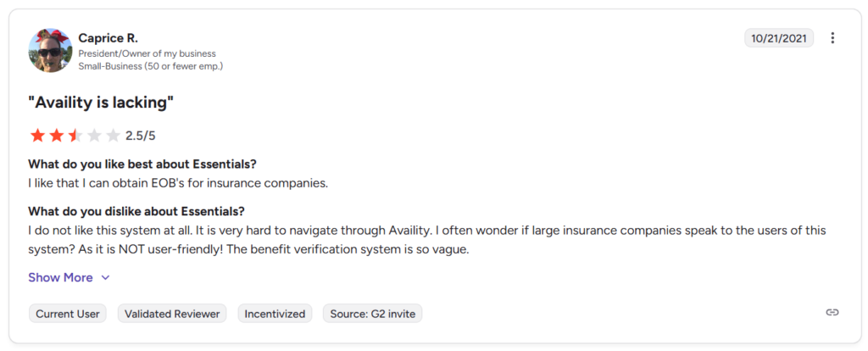Click the 2.5/5 rating score

[141, 135]
